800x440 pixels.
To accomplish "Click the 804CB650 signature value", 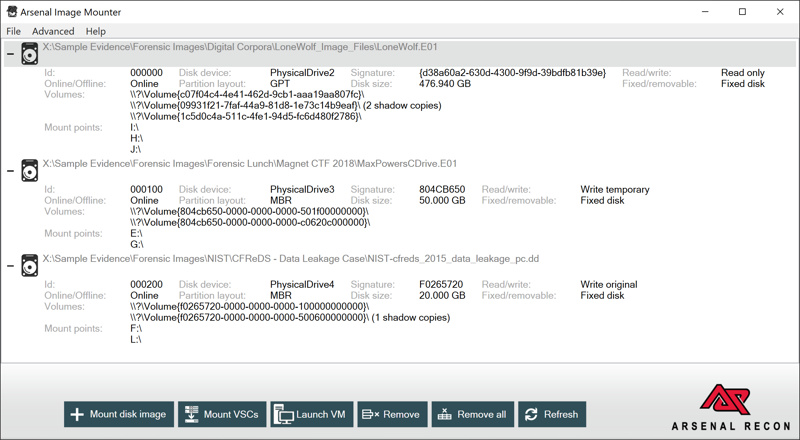I will [442, 189].
